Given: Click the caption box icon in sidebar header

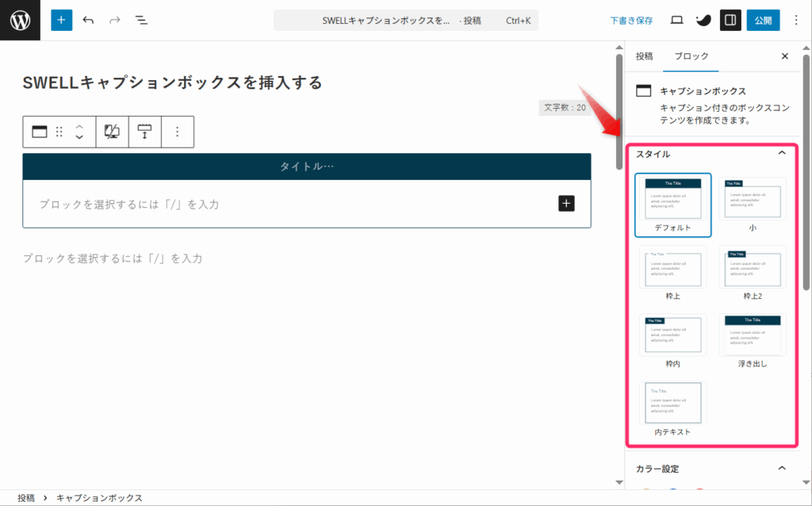Looking at the screenshot, I should 643,90.
